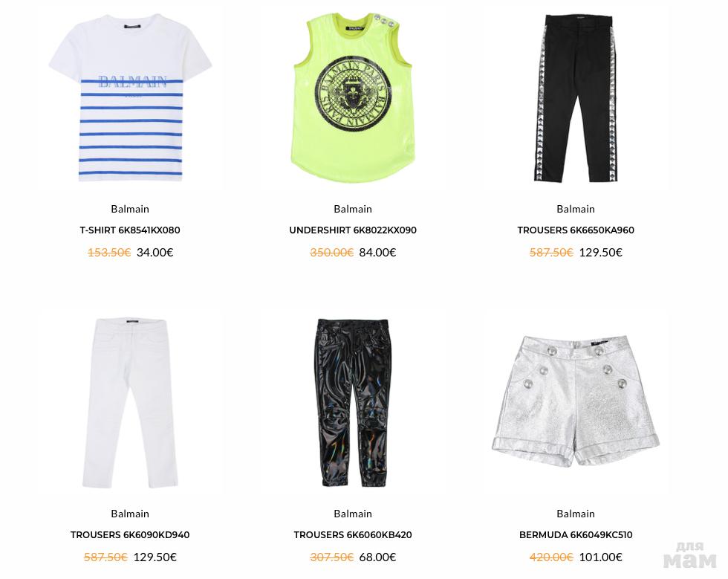The image size is (728, 579).
Task: Click the BERMUDA 6K6049KC510 title
Action: (x=576, y=535)
